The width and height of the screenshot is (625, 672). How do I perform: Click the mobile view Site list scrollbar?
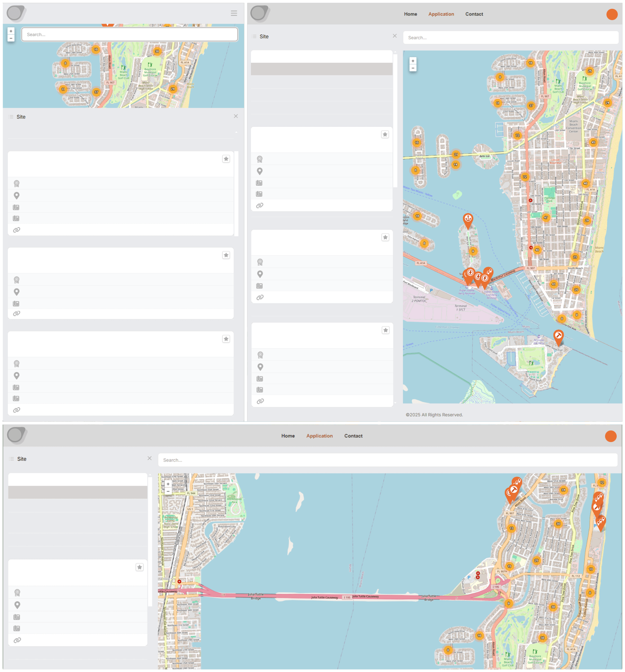(236, 194)
